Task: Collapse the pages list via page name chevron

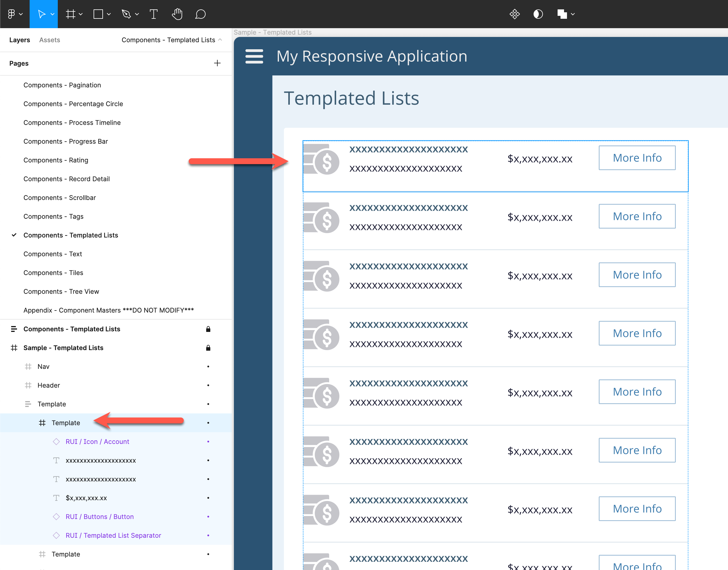Action: coord(220,40)
